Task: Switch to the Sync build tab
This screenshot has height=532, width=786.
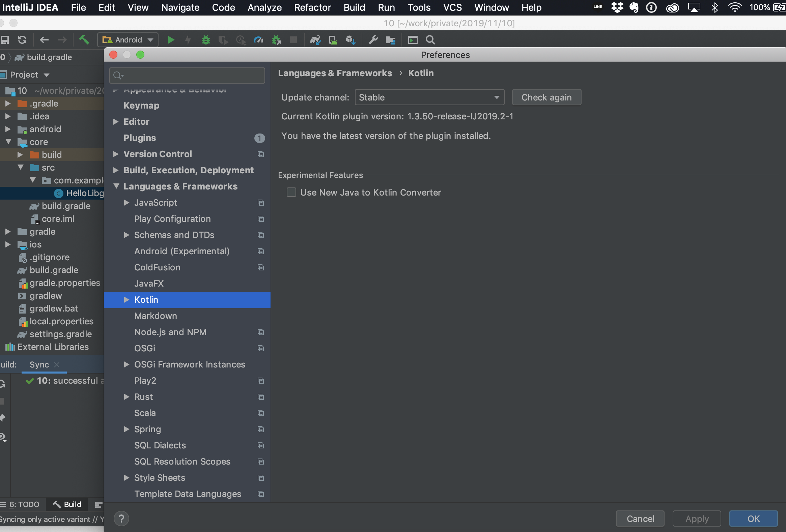Action: point(39,365)
